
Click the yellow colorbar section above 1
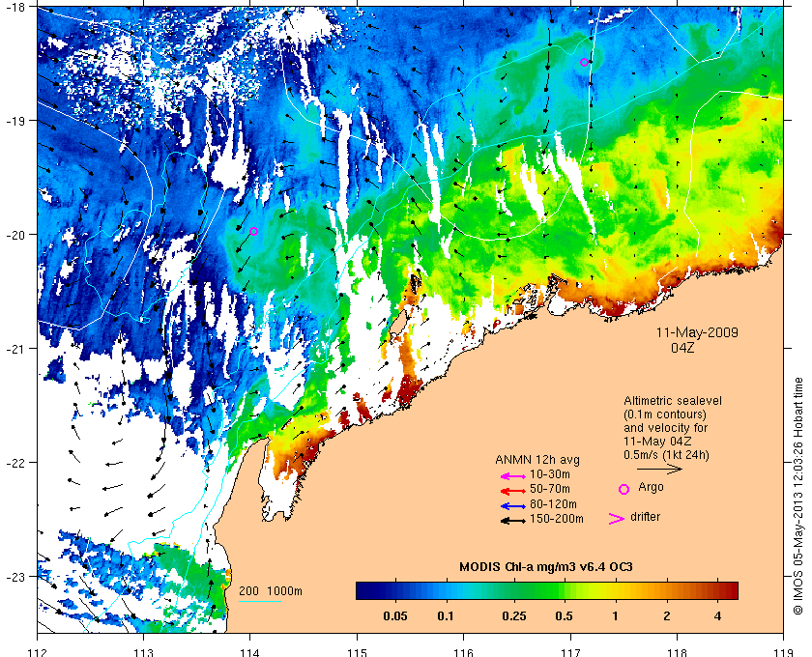click(x=615, y=590)
